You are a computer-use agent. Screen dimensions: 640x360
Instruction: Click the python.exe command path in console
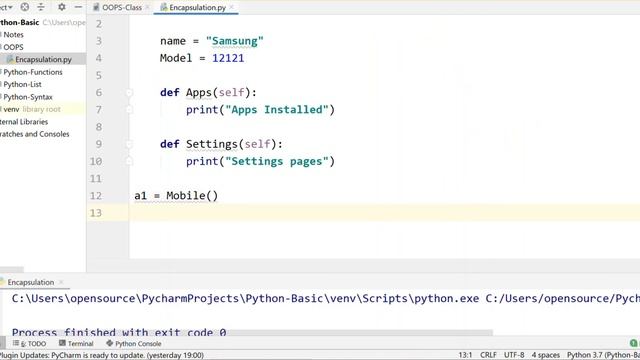(245, 298)
